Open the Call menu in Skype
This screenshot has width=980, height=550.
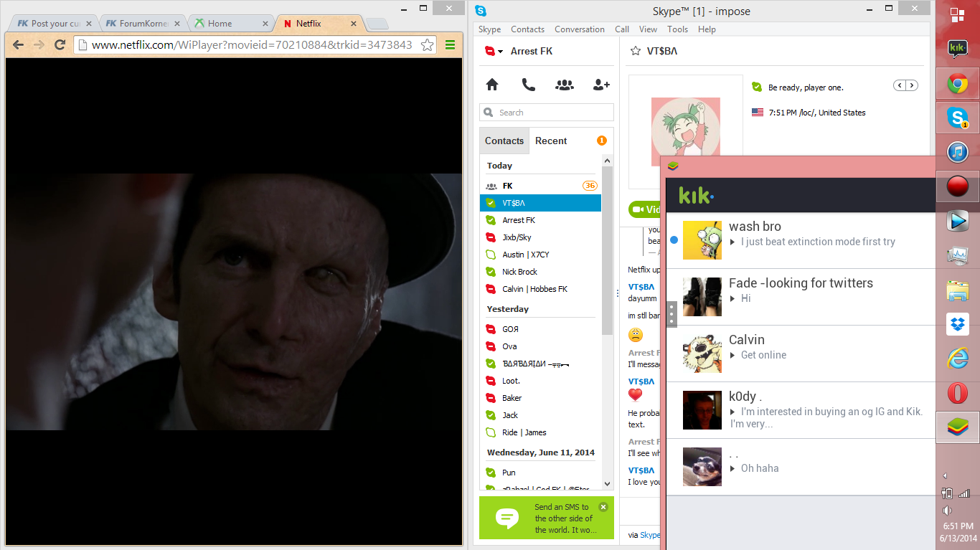pyautogui.click(x=622, y=29)
